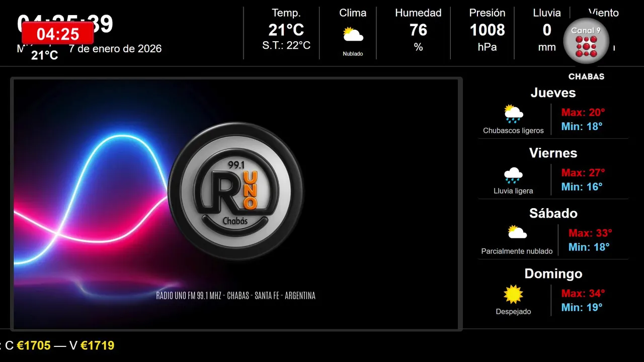Click the S.T.: 22°C feels-like value
Screen dimensions: 644x362
[286, 46]
